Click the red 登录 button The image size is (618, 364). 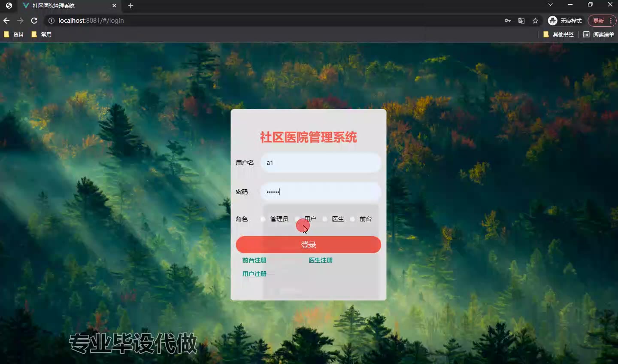308,245
